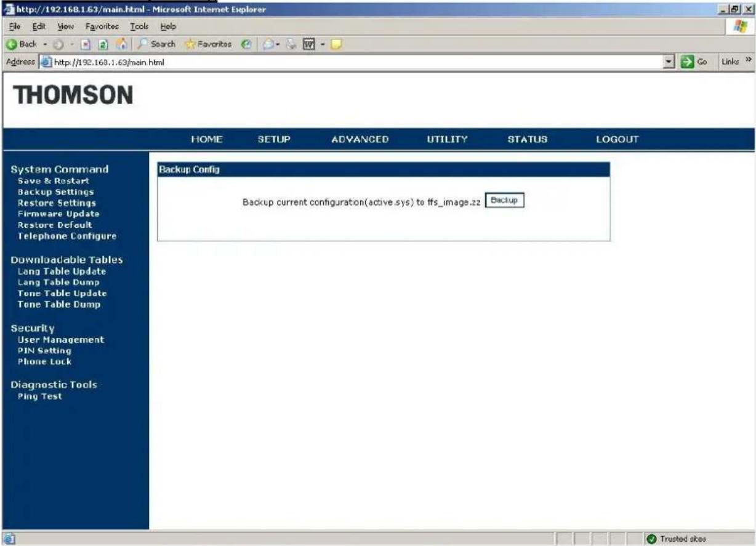Click the Backup current configuration description text
This screenshot has width=756, height=546.
[361, 203]
